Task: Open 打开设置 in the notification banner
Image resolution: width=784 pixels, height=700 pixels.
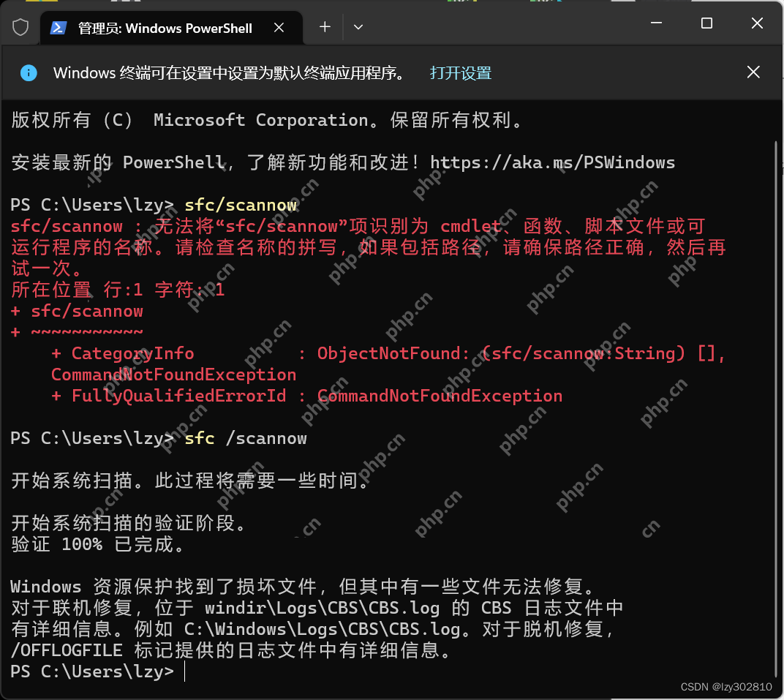Action: pos(460,73)
